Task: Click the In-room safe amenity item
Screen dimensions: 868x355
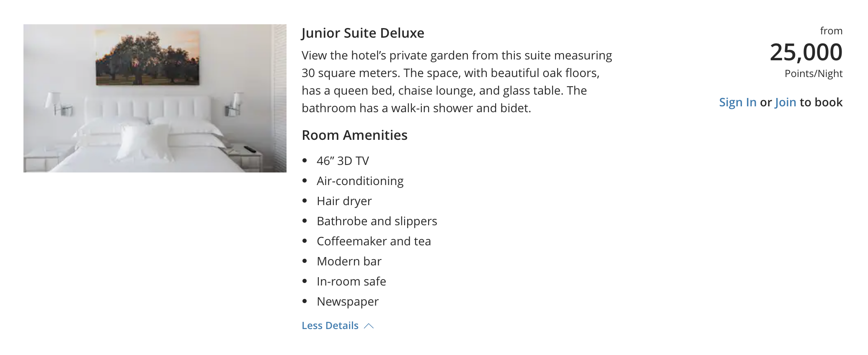Action: coord(351,281)
